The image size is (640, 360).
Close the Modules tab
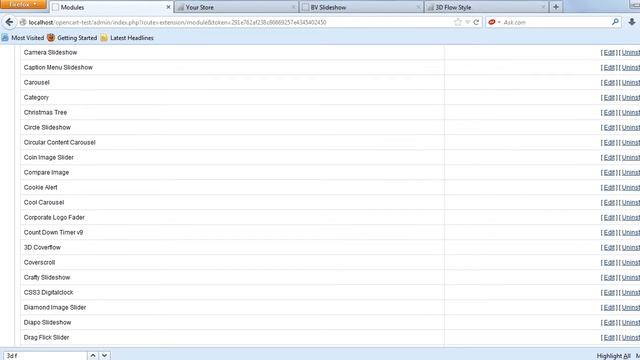[x=168, y=7]
